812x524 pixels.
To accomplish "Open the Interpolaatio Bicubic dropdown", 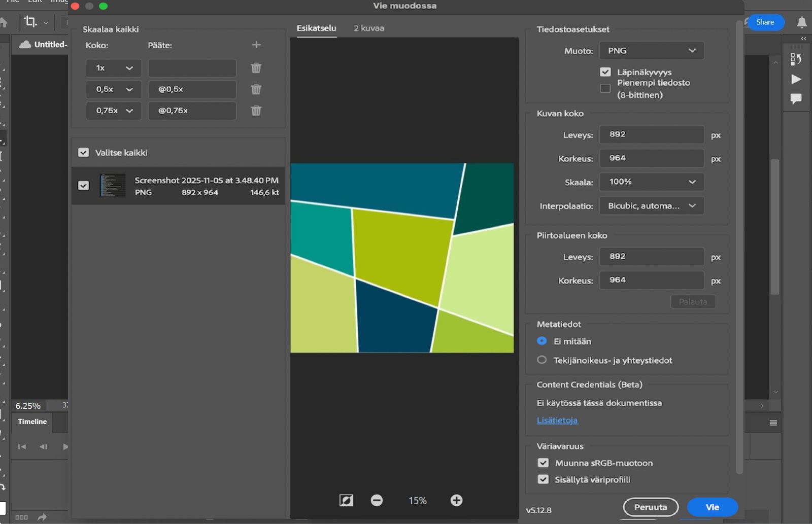I will (652, 206).
